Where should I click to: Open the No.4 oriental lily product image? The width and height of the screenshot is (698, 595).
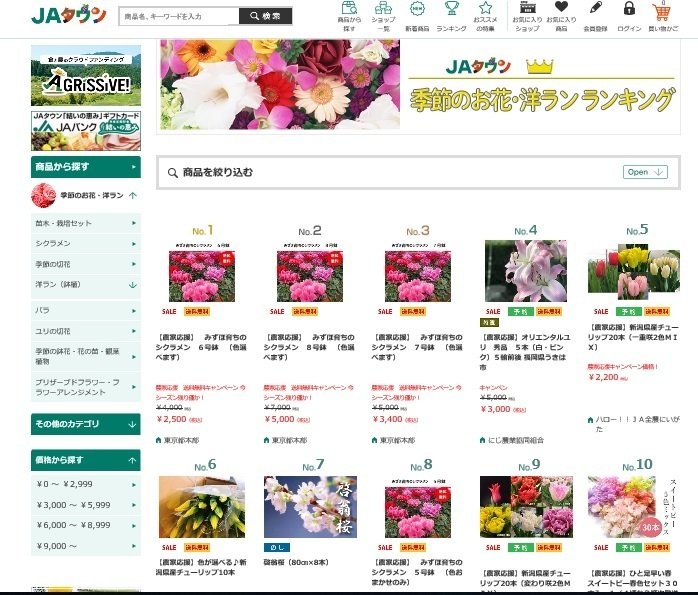click(x=526, y=271)
